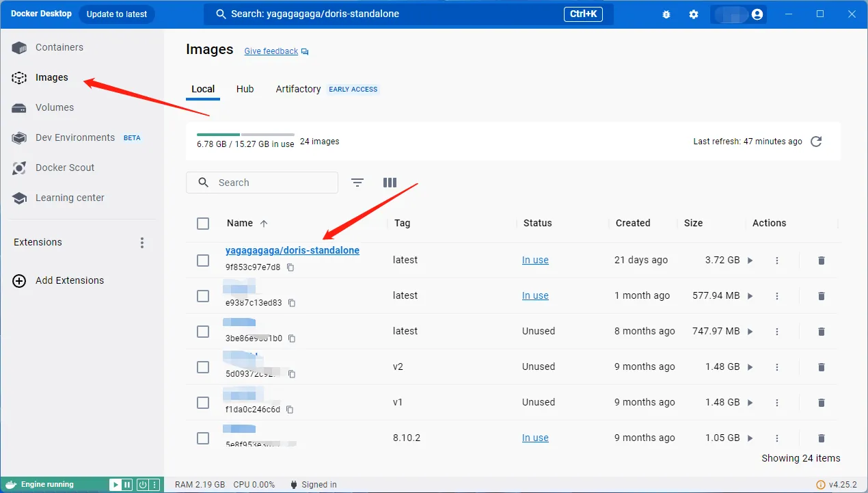Delete the yagagagaga/doris-standalone image
The width and height of the screenshot is (868, 493).
822,261
